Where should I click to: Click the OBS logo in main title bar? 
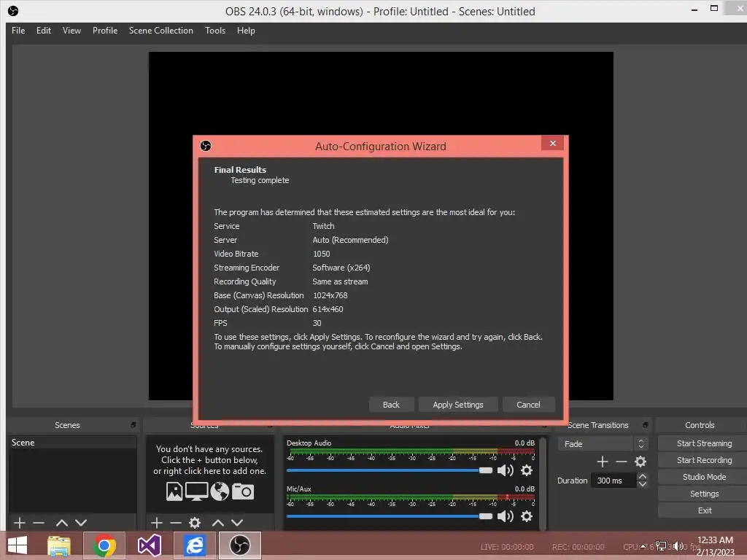[13, 11]
